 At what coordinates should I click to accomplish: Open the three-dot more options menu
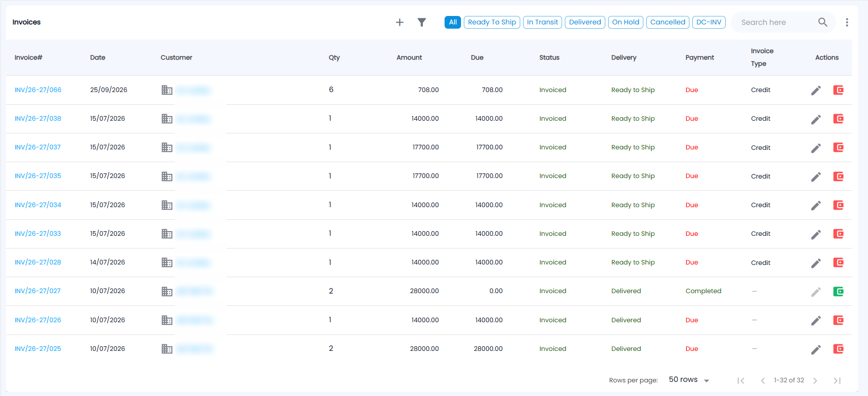click(x=847, y=22)
